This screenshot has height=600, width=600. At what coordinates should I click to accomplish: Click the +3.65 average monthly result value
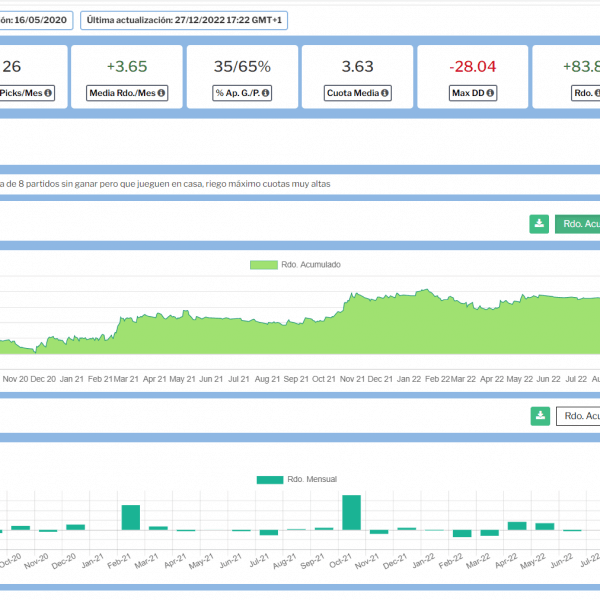[x=127, y=67]
